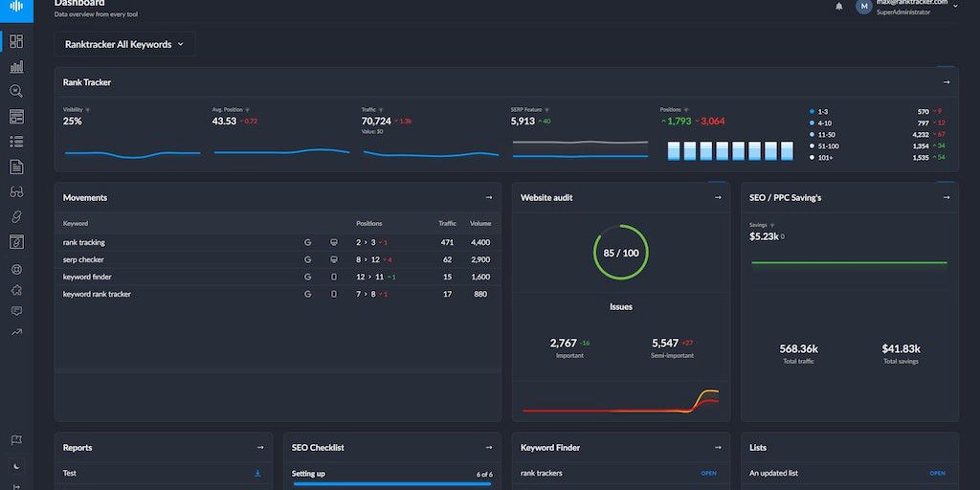Open the SEO / PPC Saving's panel arrow

click(x=947, y=197)
